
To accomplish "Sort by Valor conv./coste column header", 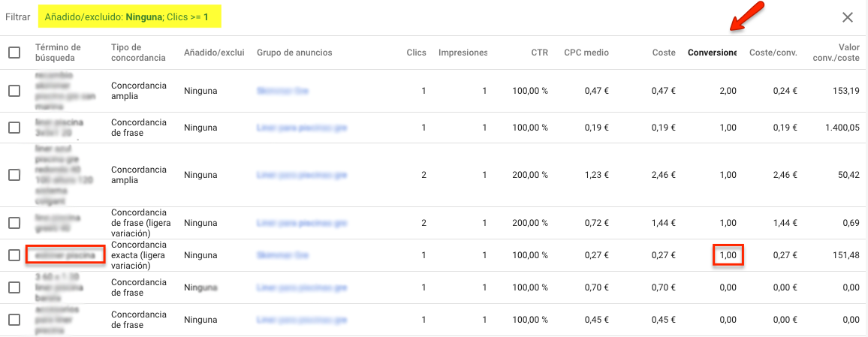I will [835, 53].
